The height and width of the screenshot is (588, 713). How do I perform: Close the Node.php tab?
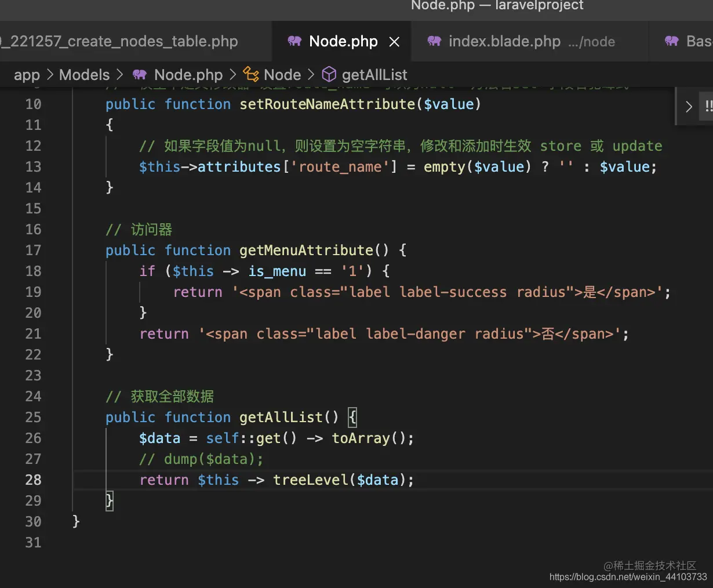[x=394, y=42]
